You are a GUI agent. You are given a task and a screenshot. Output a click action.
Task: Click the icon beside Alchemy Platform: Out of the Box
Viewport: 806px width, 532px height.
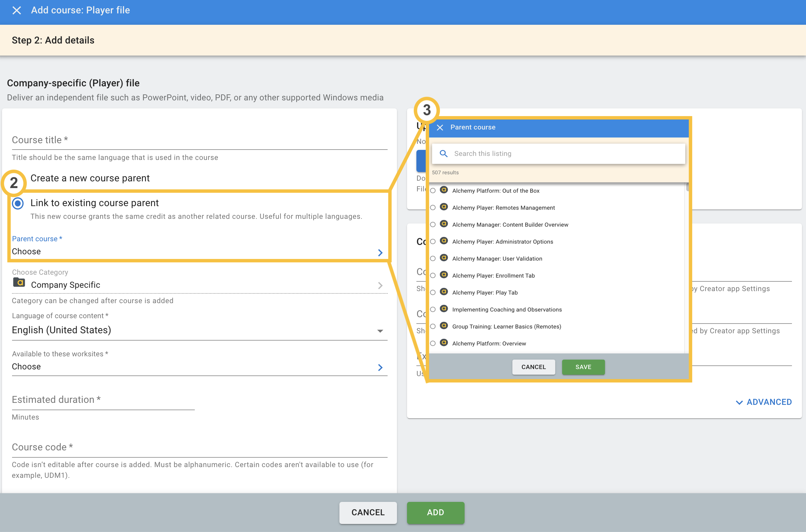click(x=444, y=190)
